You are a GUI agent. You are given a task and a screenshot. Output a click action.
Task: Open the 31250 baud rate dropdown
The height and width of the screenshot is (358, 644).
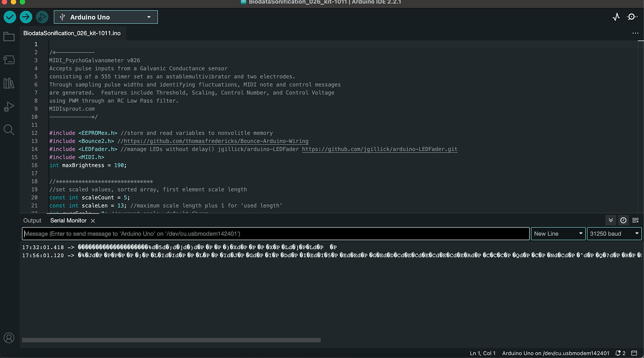coord(614,233)
